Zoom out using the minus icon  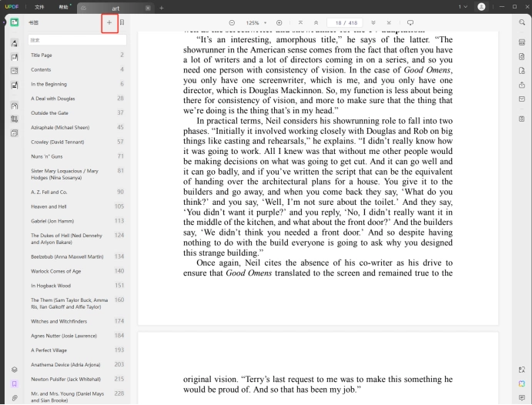232,23
